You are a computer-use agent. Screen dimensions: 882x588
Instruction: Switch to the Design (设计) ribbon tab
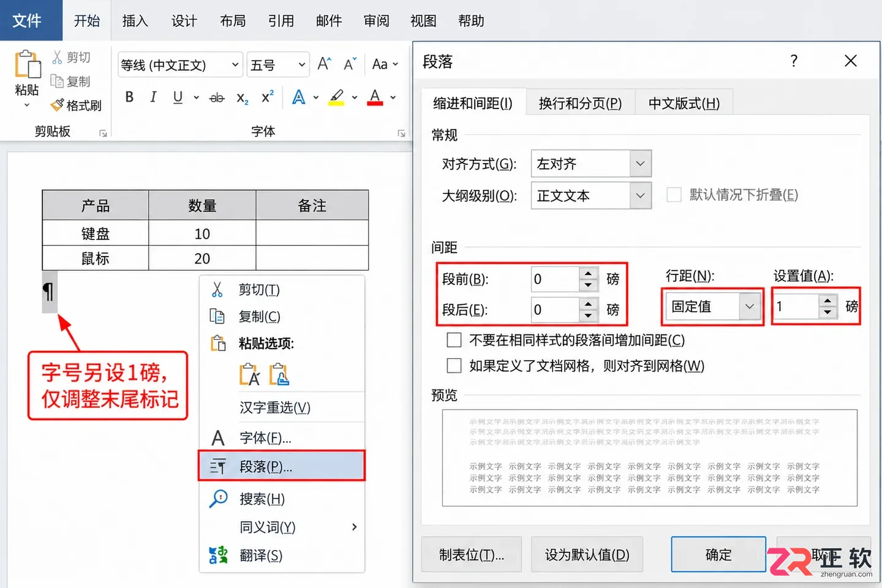pos(184,21)
